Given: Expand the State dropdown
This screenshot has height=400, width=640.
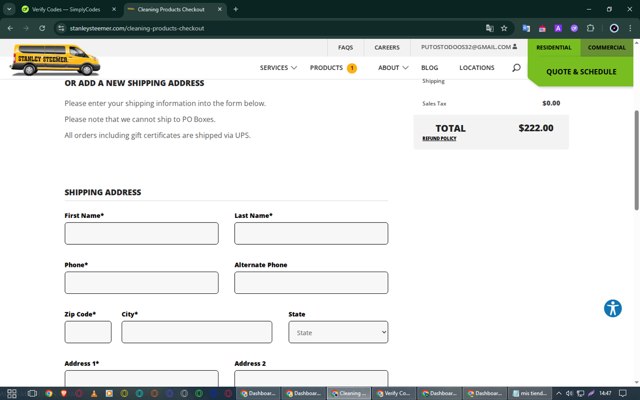Looking at the screenshot, I should click(338, 332).
